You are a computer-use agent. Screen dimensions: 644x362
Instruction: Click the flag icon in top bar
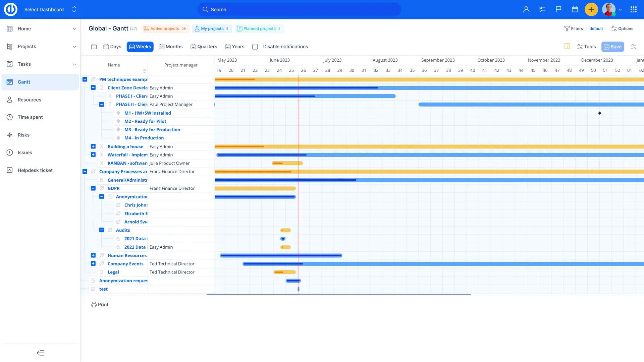pos(558,9)
